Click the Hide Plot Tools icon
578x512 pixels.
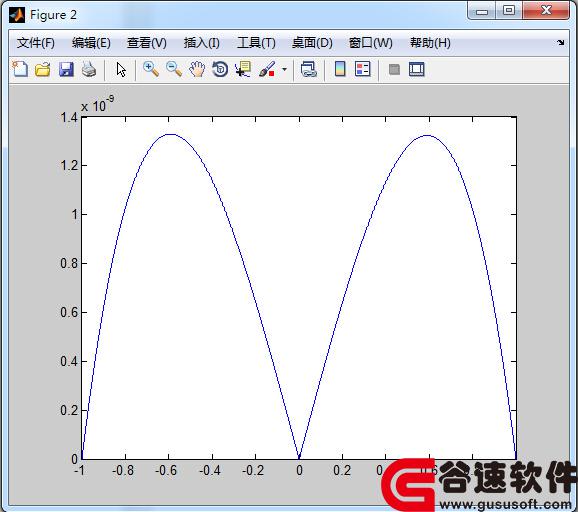(394, 69)
